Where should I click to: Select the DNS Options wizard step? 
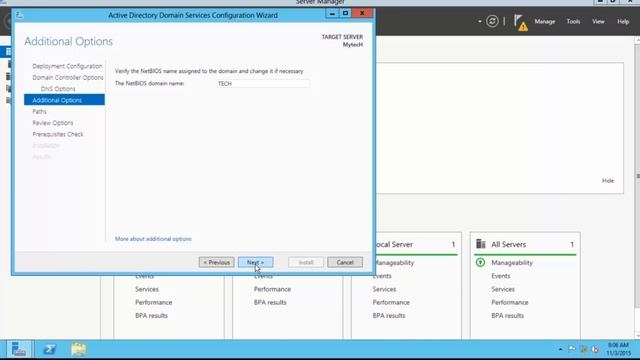58,89
